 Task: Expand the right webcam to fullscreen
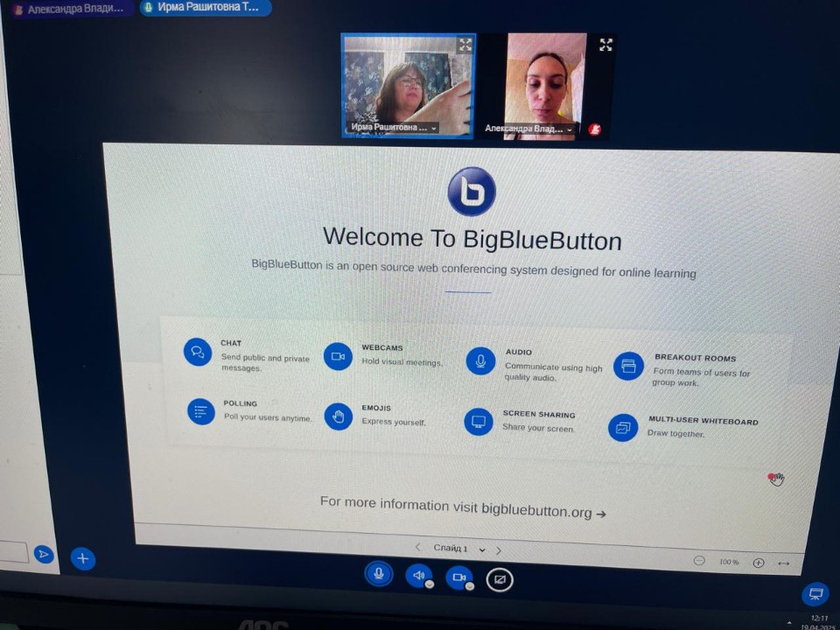(605, 45)
